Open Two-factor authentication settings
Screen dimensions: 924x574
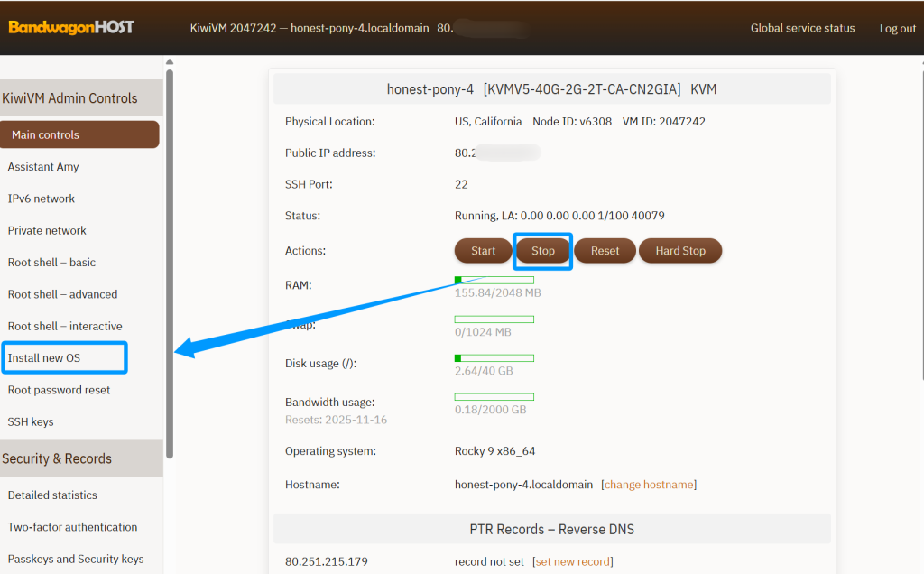tap(72, 526)
